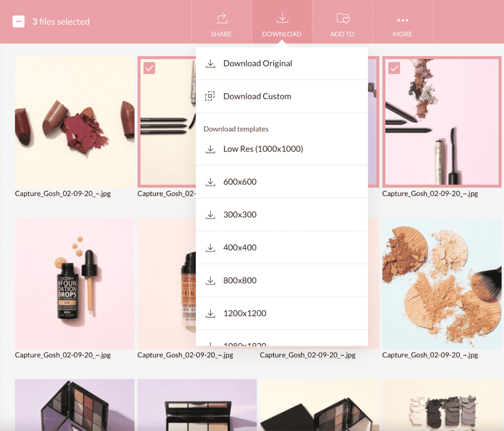
Task: Click the DOWNLOAD label in toolbar
Action: (282, 34)
